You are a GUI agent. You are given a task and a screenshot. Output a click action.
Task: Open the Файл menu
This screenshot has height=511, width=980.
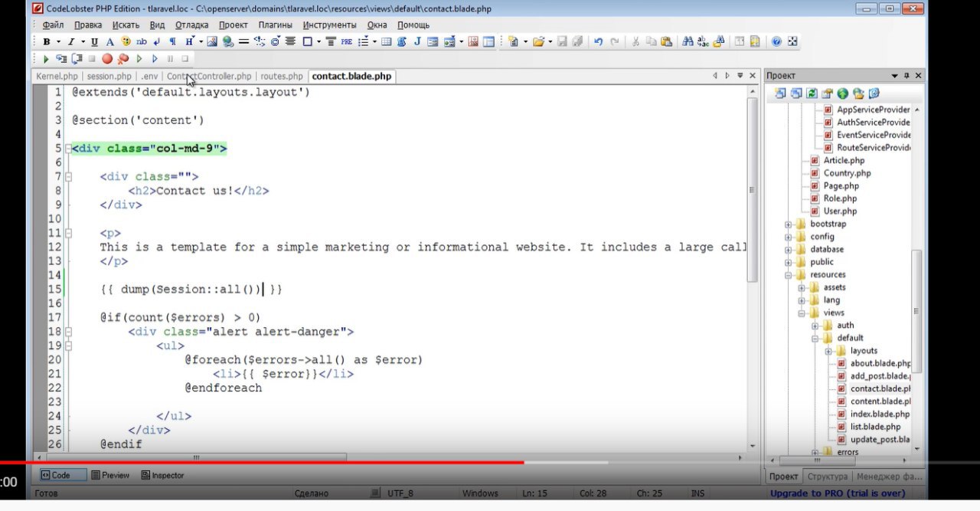[x=53, y=25]
